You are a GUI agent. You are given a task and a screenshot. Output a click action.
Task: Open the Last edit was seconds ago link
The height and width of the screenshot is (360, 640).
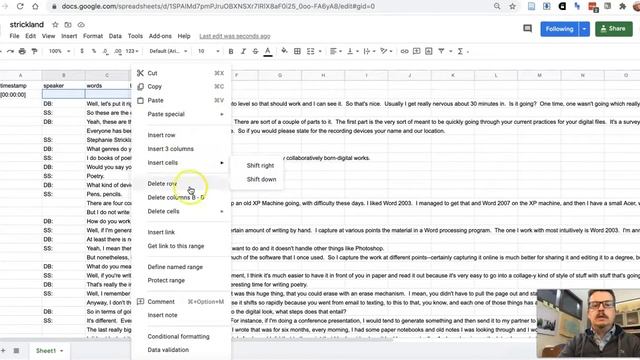235,36
